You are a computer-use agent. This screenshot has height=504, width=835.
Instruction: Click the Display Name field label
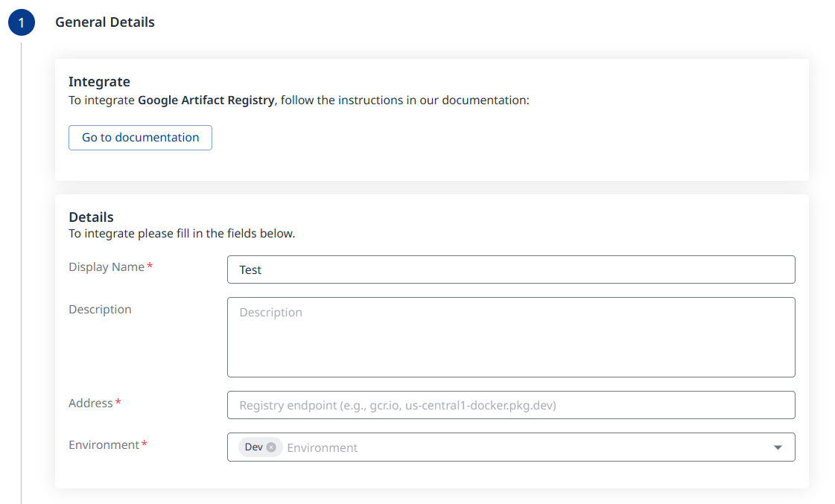coord(107,267)
